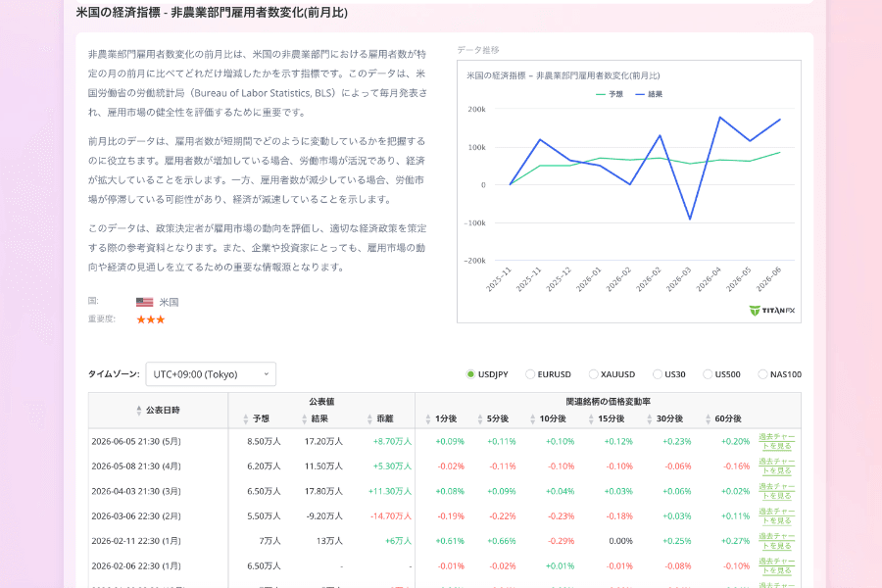Sort table by 公表日時 column
The width and height of the screenshot is (882, 588).
point(158,411)
